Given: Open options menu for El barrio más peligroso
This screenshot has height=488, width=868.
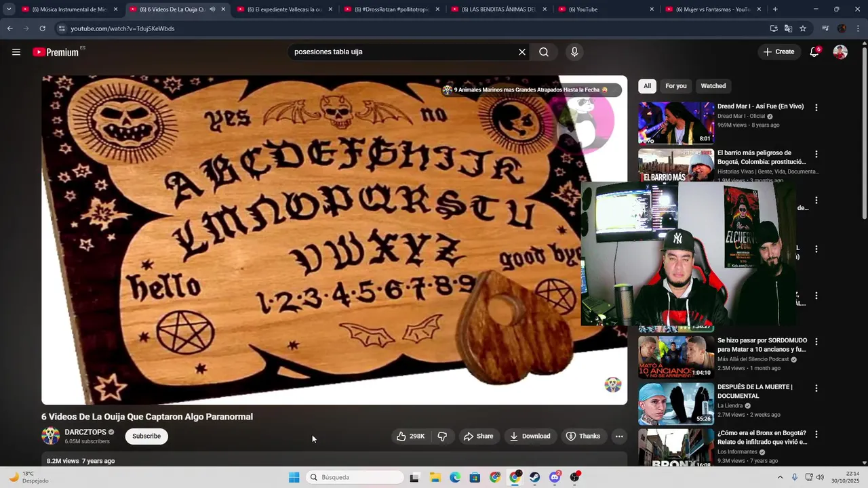Looking at the screenshot, I should [816, 154].
